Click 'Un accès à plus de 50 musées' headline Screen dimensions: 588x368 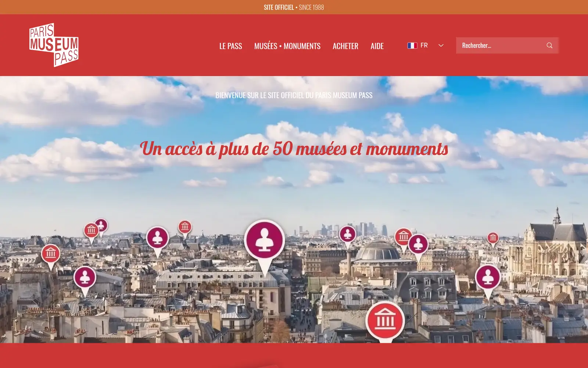[x=294, y=149]
